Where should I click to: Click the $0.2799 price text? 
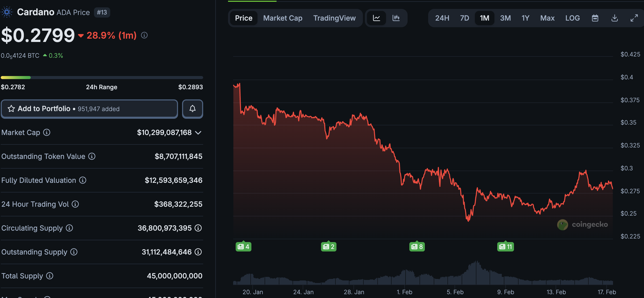(38, 35)
